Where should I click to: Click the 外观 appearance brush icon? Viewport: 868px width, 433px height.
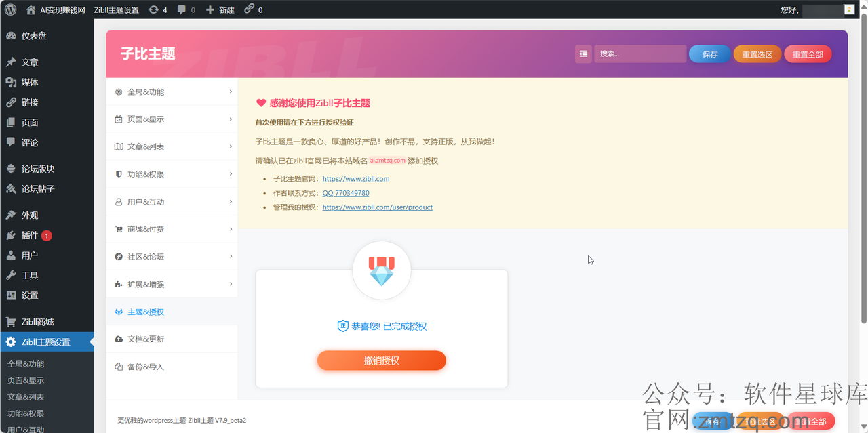[11, 215]
